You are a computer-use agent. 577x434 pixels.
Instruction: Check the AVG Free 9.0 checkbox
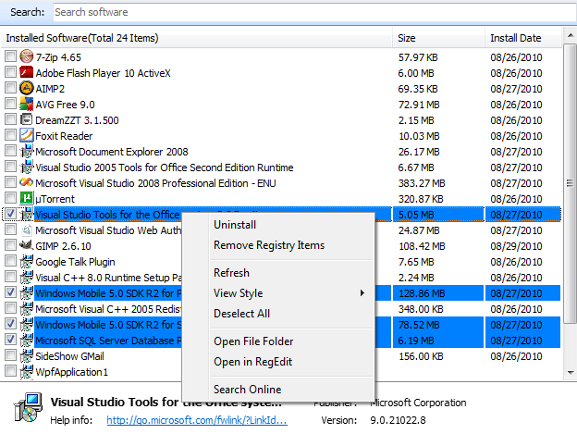click(11, 104)
